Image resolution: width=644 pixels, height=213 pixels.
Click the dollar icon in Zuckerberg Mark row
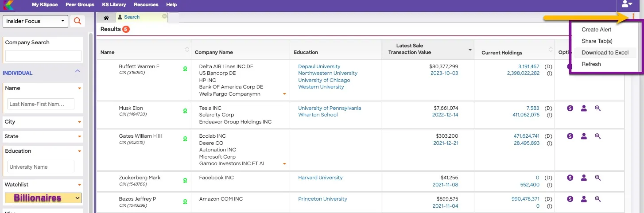pyautogui.click(x=570, y=178)
